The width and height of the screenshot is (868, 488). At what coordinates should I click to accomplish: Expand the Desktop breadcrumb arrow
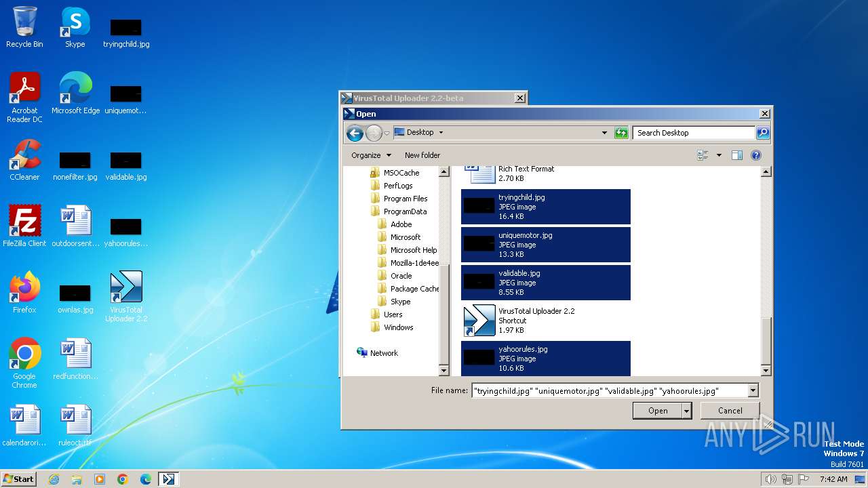click(441, 133)
